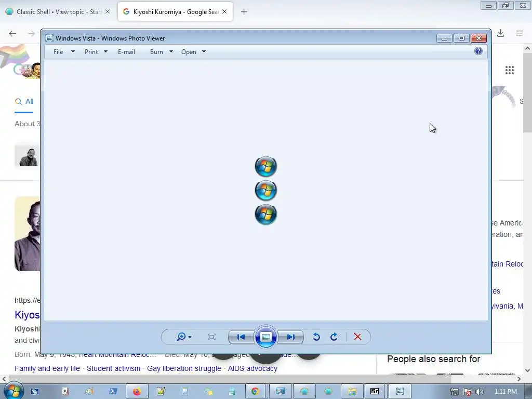Click the network tray icon
Viewport: 532px width, 399px height.
pyautogui.click(x=454, y=392)
